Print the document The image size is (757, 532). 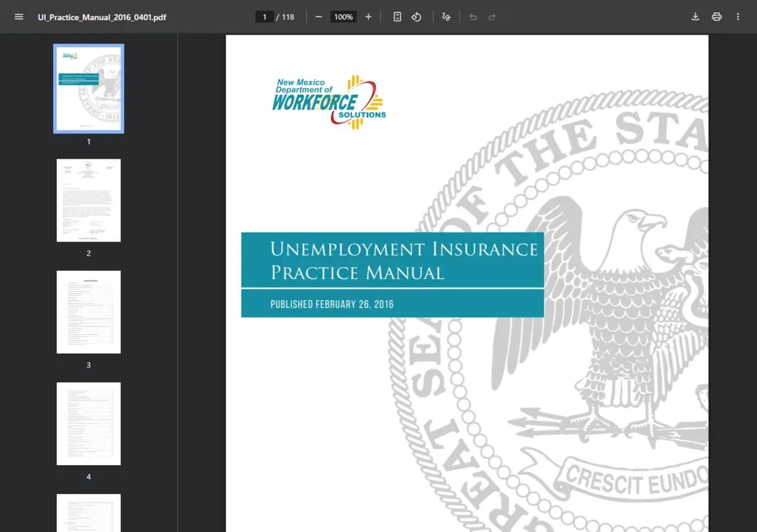pyautogui.click(x=717, y=17)
